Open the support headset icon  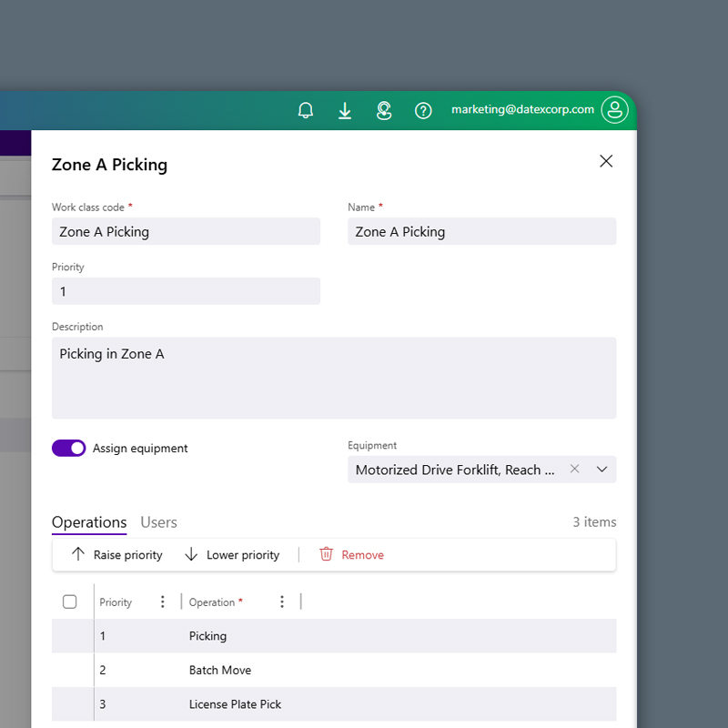click(384, 110)
